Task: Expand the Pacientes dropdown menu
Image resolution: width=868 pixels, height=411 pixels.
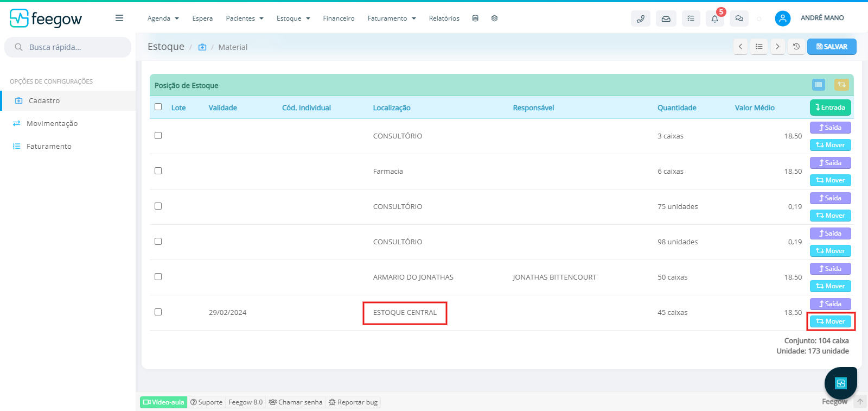Action: (245, 18)
